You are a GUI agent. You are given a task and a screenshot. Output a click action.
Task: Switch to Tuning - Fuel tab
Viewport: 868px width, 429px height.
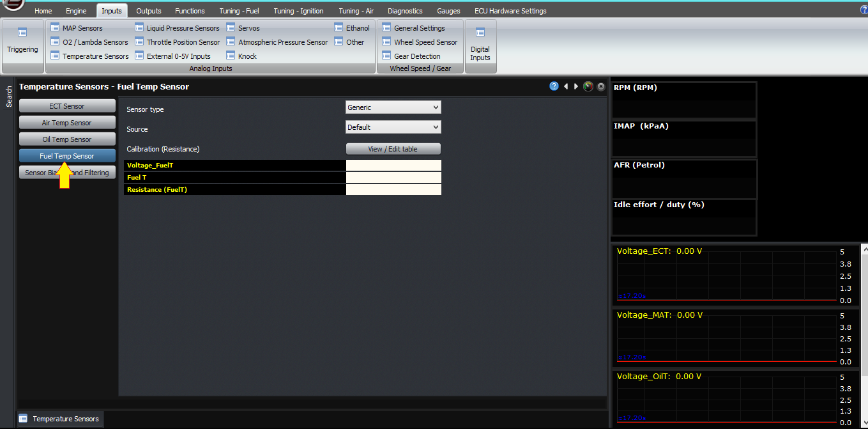tap(239, 11)
